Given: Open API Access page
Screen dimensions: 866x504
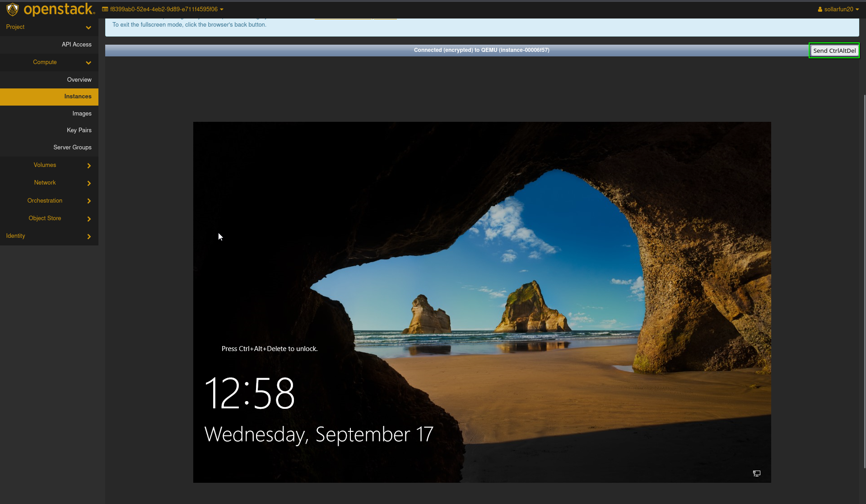Looking at the screenshot, I should click(x=76, y=45).
